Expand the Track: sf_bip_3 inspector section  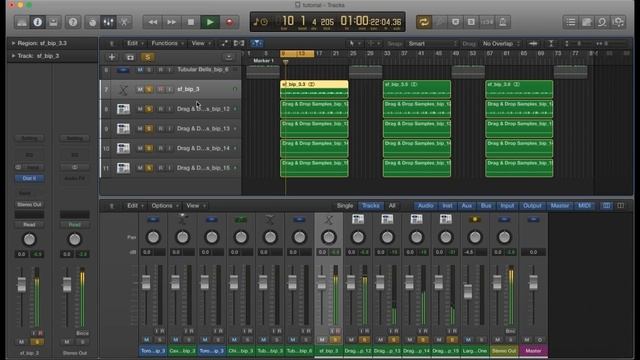click(13, 56)
